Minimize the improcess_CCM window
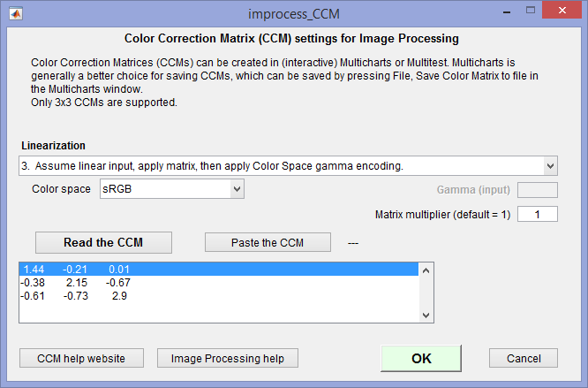The image size is (588, 388). [507, 11]
